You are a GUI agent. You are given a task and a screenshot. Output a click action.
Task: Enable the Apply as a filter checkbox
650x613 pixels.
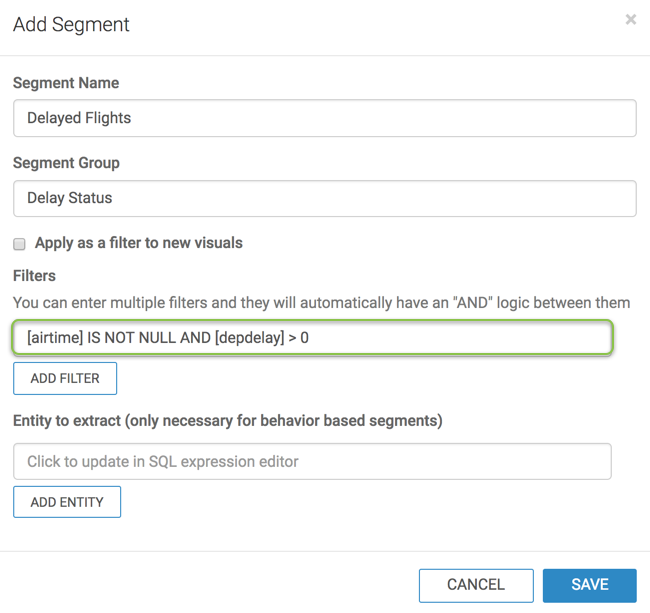19,244
